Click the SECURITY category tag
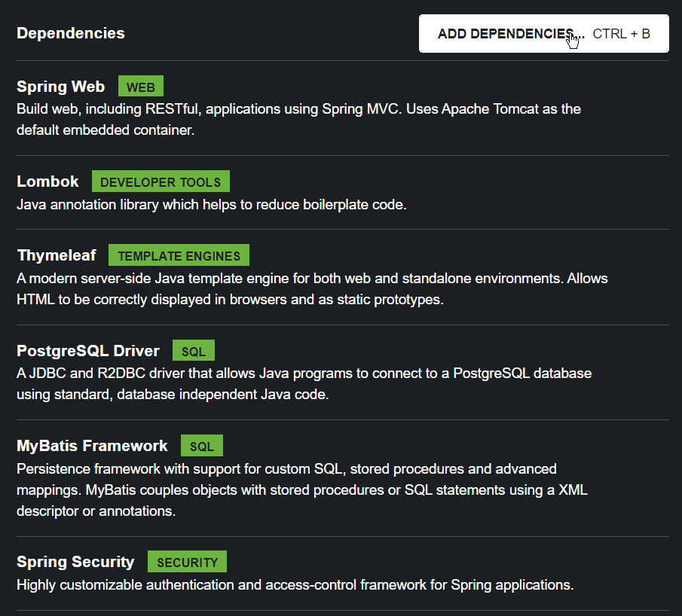The width and height of the screenshot is (682, 616). pyautogui.click(x=187, y=562)
